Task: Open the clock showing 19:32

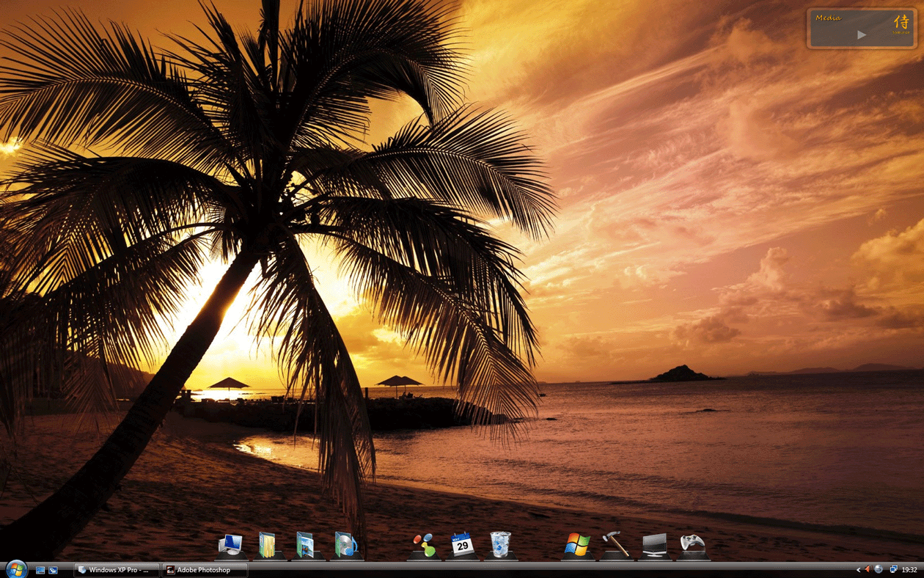Action: (x=909, y=570)
